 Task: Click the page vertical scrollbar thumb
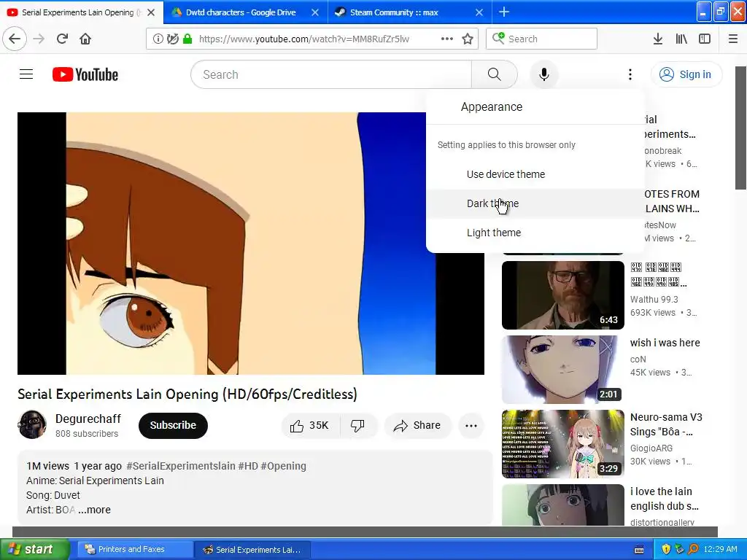pos(741,128)
